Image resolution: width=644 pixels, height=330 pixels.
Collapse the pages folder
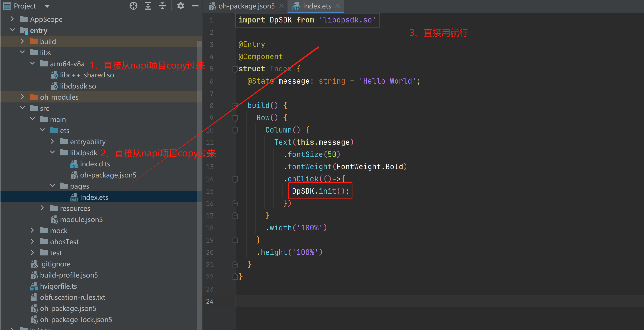click(x=52, y=186)
